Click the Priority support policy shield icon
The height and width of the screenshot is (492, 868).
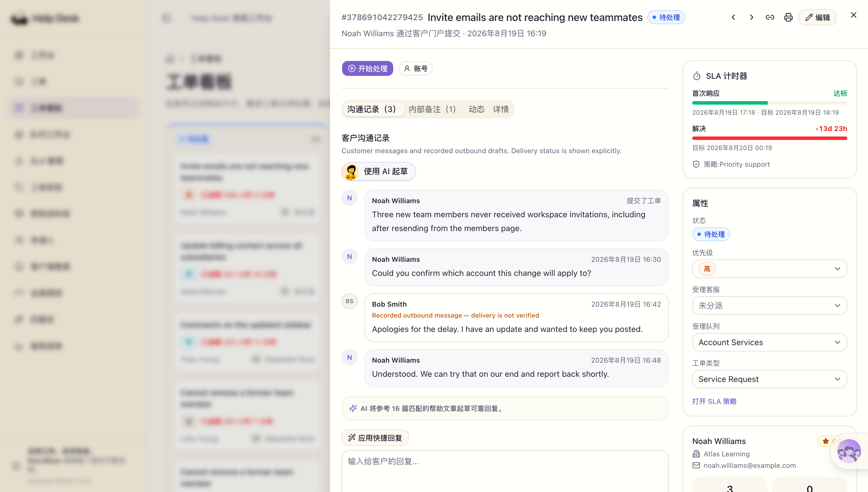696,165
